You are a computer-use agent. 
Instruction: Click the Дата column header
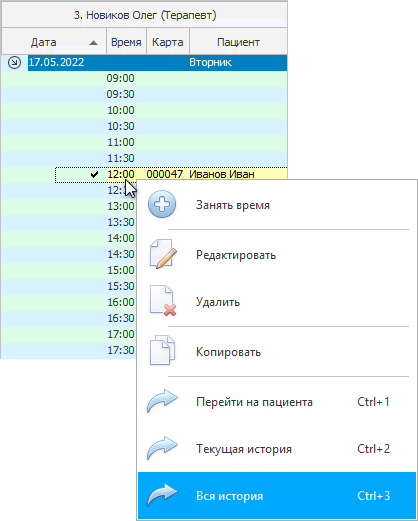[x=54, y=42]
